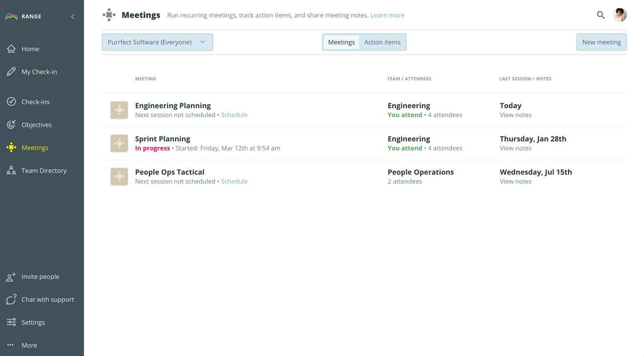This screenshot has width=644, height=356.
Task: Open the Sprint Planning meeting title
Action: [x=162, y=139]
